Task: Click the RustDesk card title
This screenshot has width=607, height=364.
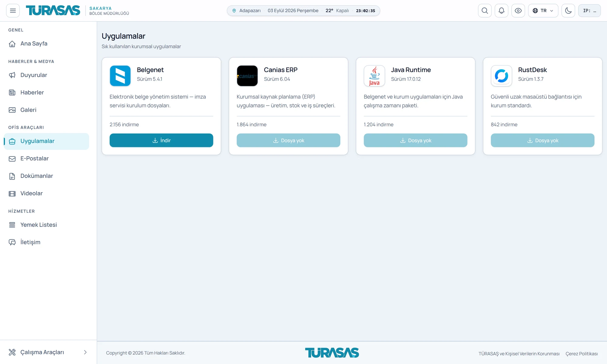Action: [x=532, y=70]
